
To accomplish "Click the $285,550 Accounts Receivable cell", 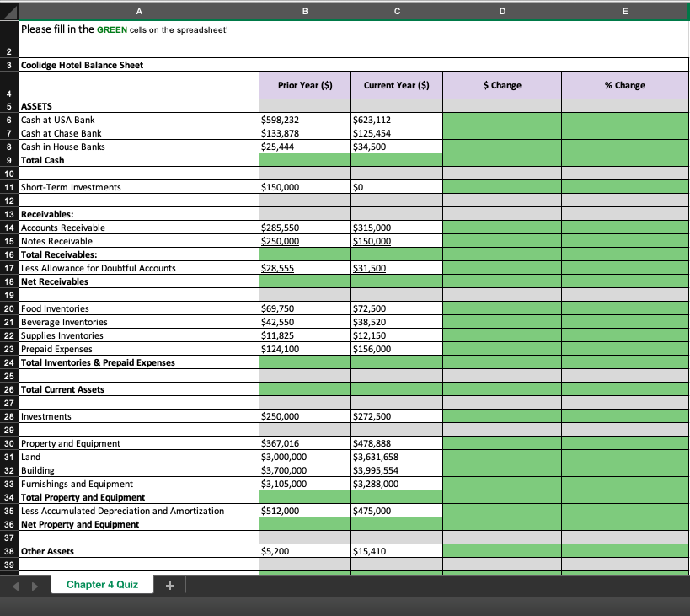I will click(305, 228).
